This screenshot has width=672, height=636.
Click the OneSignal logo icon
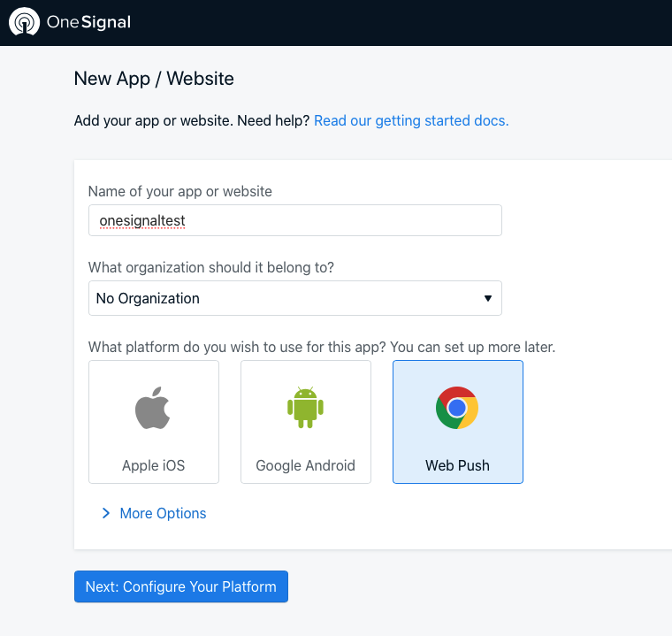24,22
